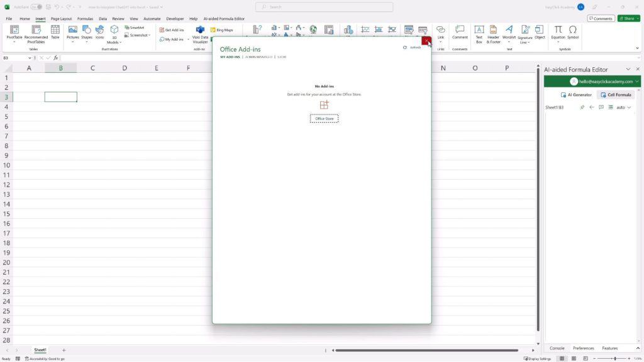Open the Pictures insert option

coord(73,34)
